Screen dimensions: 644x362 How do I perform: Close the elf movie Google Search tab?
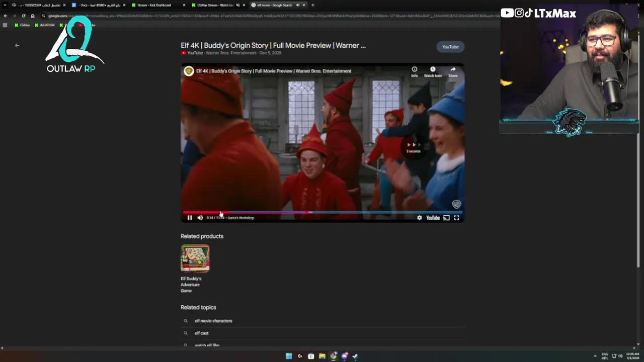tap(304, 5)
